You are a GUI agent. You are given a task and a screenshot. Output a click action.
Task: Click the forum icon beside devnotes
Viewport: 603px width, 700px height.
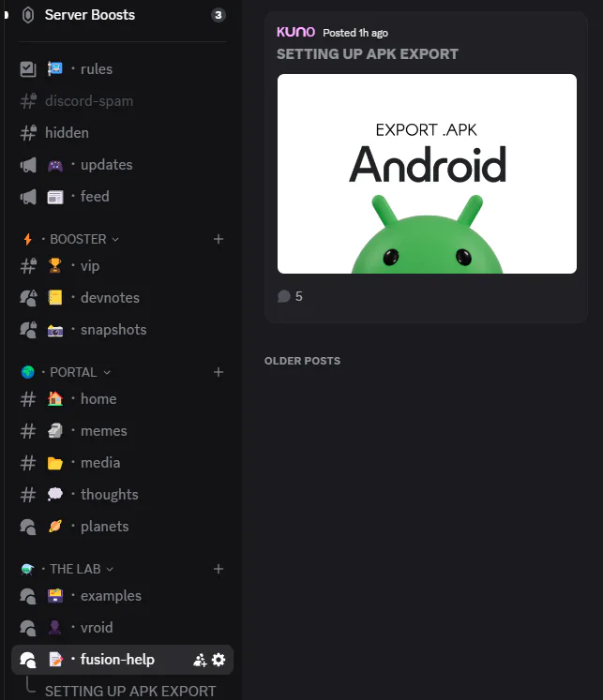tap(28, 298)
